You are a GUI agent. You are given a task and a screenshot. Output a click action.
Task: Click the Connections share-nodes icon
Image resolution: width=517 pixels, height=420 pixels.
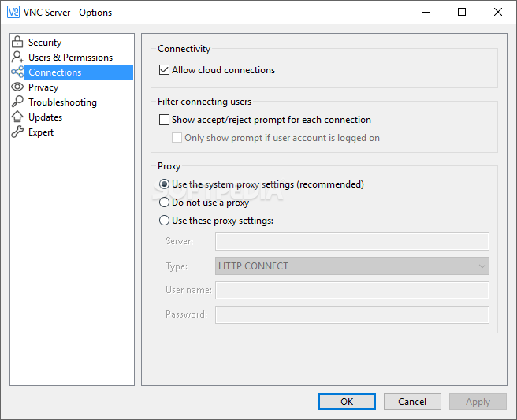pyautogui.click(x=17, y=72)
